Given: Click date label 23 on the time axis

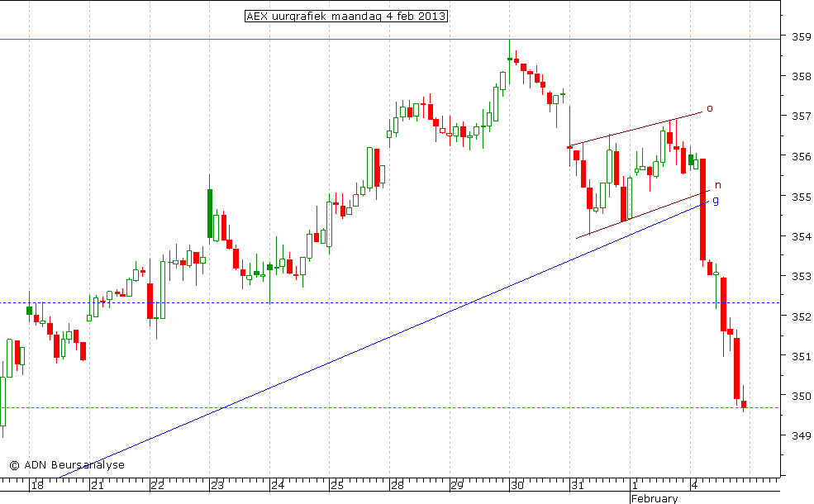Looking at the screenshot, I should point(217,486).
